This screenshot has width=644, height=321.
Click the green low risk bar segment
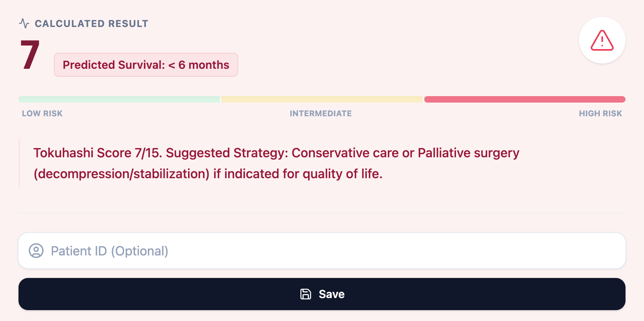(119, 99)
